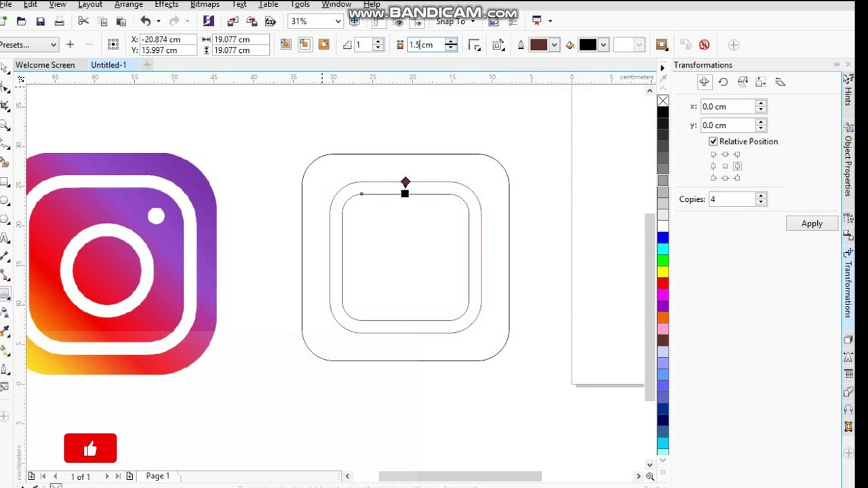Open the Arrange menu

pyautogui.click(x=129, y=4)
